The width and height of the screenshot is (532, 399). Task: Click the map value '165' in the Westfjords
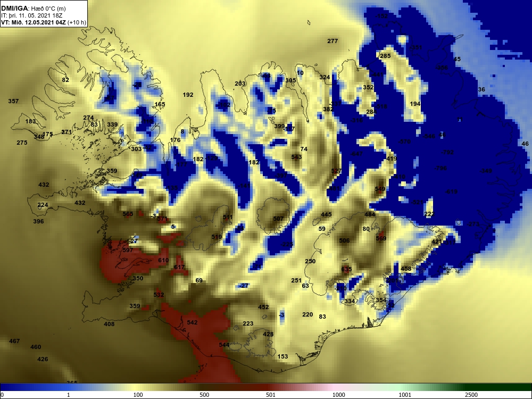(x=160, y=104)
